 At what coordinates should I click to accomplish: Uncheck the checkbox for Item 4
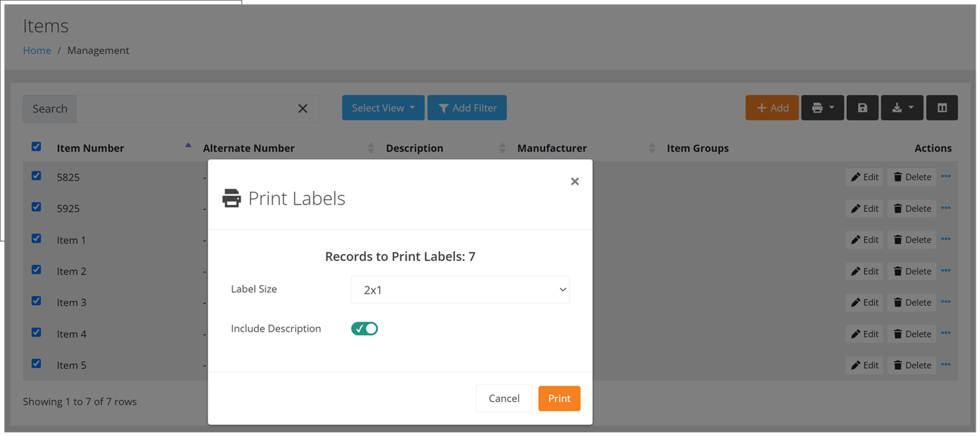tap(36, 332)
